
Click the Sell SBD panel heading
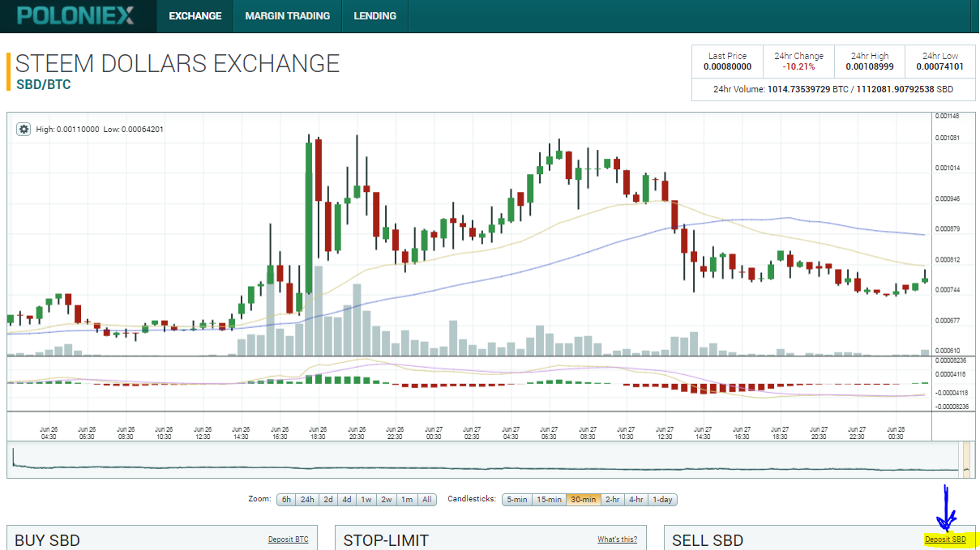click(708, 540)
